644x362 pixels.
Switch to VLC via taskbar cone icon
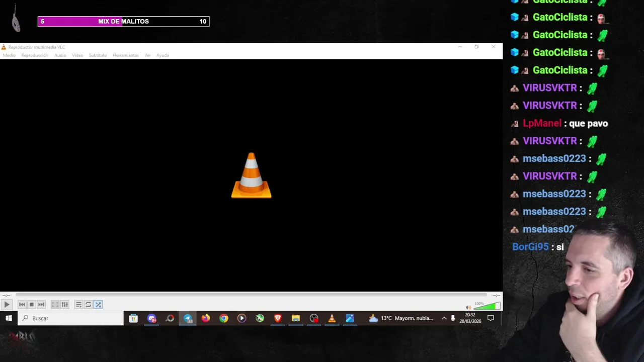332,318
